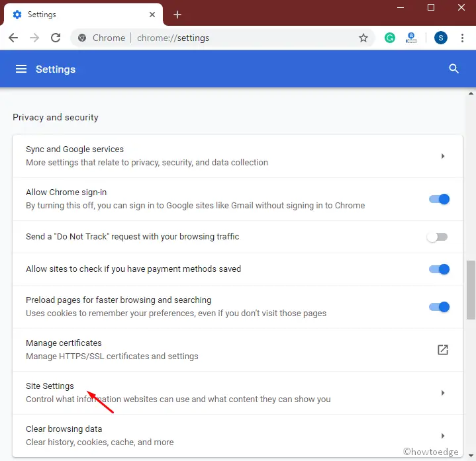Screen dimensions: 476x461
Task: Turn off Allow Chrome sign-in toggle
Action: tap(439, 199)
